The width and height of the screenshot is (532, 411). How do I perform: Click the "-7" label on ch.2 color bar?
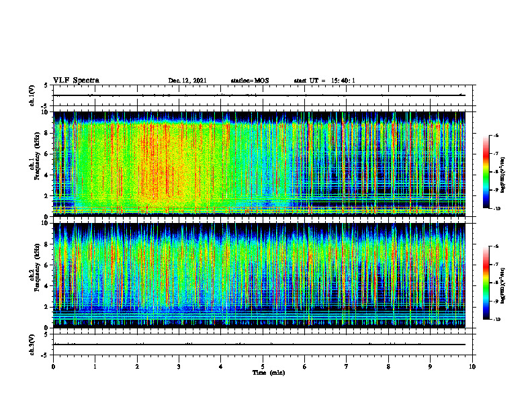point(496,265)
